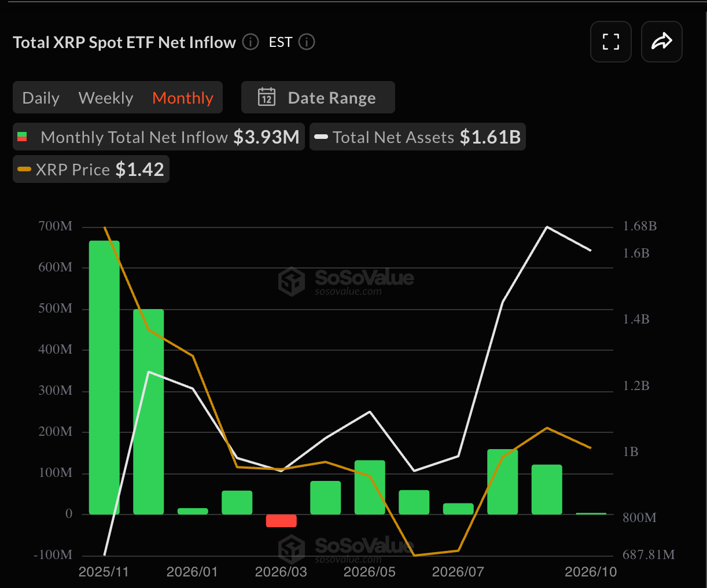The image size is (707, 588).
Task: Click the red and green inflow legend swatch
Action: [22, 137]
